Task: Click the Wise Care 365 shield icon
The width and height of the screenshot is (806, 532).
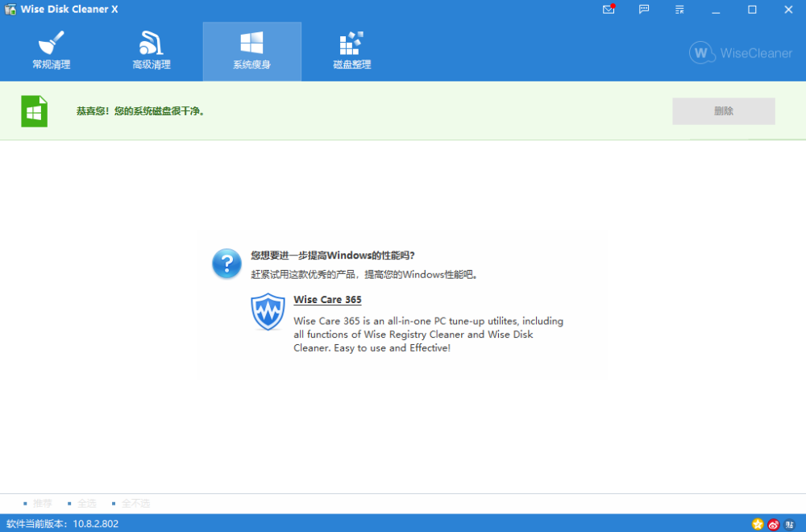Action: tap(268, 311)
